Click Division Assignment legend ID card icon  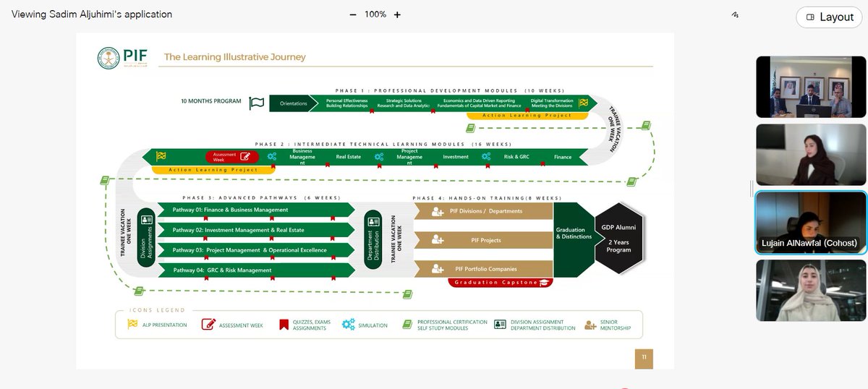tap(500, 325)
